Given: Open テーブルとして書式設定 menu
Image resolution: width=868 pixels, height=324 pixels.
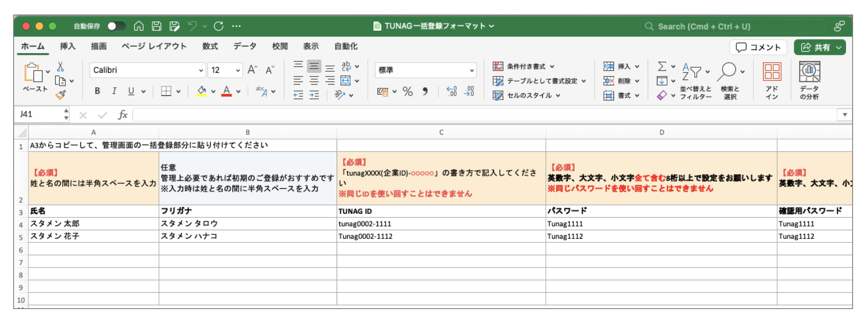Looking at the screenshot, I should [539, 81].
